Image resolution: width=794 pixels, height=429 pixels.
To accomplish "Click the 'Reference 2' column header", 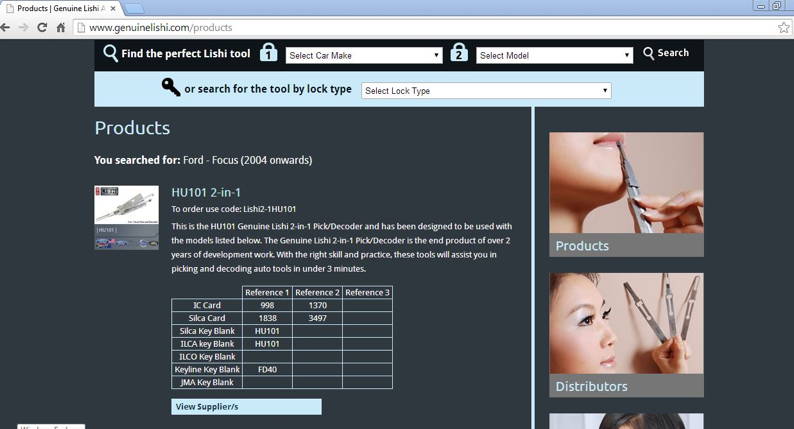I will click(x=317, y=292).
